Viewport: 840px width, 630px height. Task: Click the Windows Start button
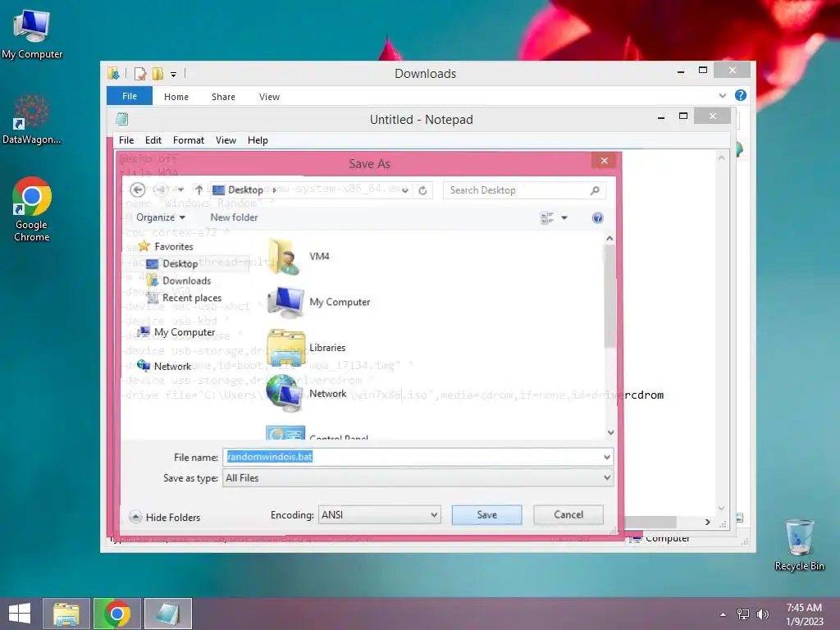(x=20, y=614)
